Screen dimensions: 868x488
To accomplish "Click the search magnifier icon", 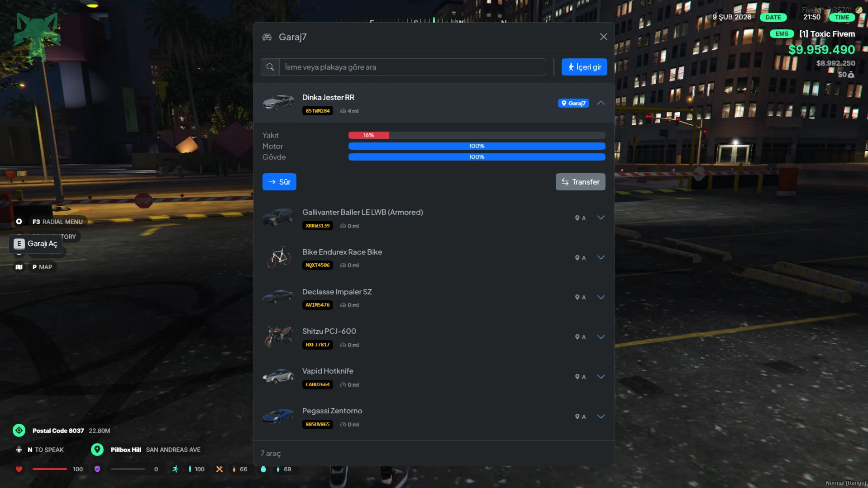I will click(x=270, y=67).
